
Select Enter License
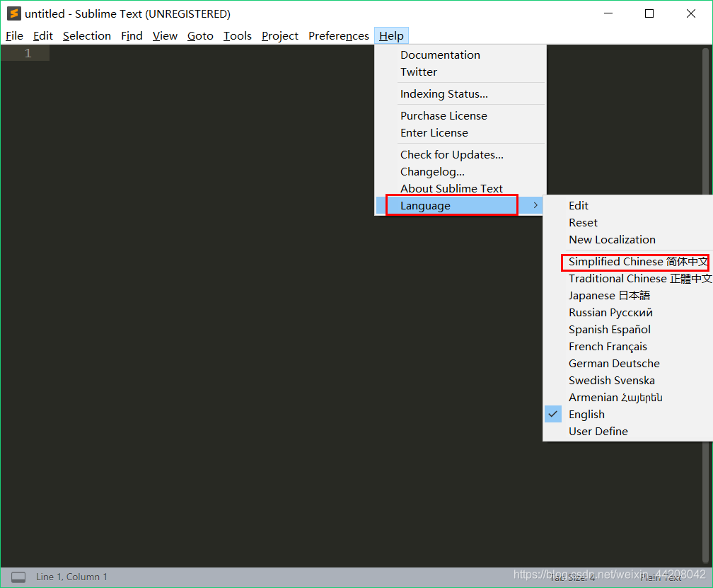point(460,133)
